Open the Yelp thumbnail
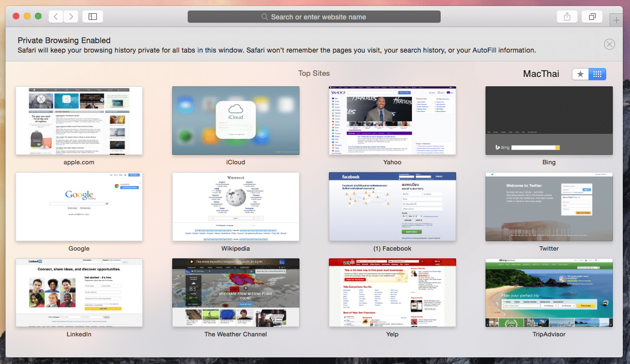The height and width of the screenshot is (364, 630). tap(393, 293)
